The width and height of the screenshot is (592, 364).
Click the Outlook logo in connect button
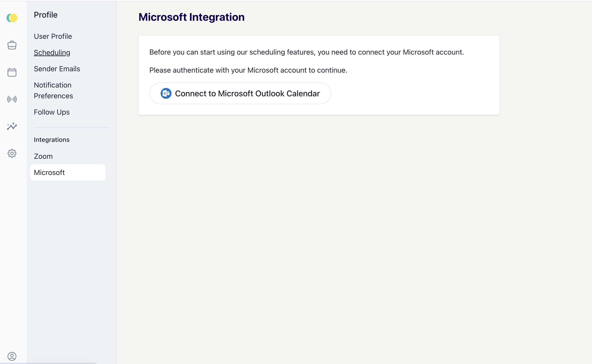pyautogui.click(x=166, y=93)
